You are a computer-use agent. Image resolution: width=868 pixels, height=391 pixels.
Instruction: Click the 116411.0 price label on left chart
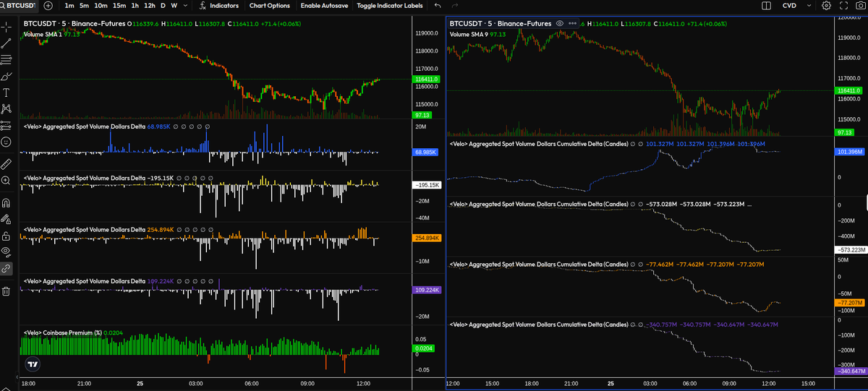tap(426, 79)
